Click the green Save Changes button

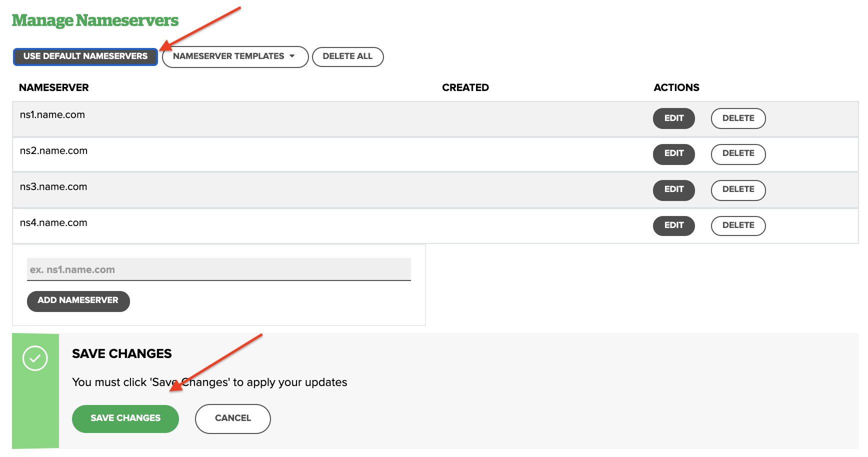(x=125, y=418)
